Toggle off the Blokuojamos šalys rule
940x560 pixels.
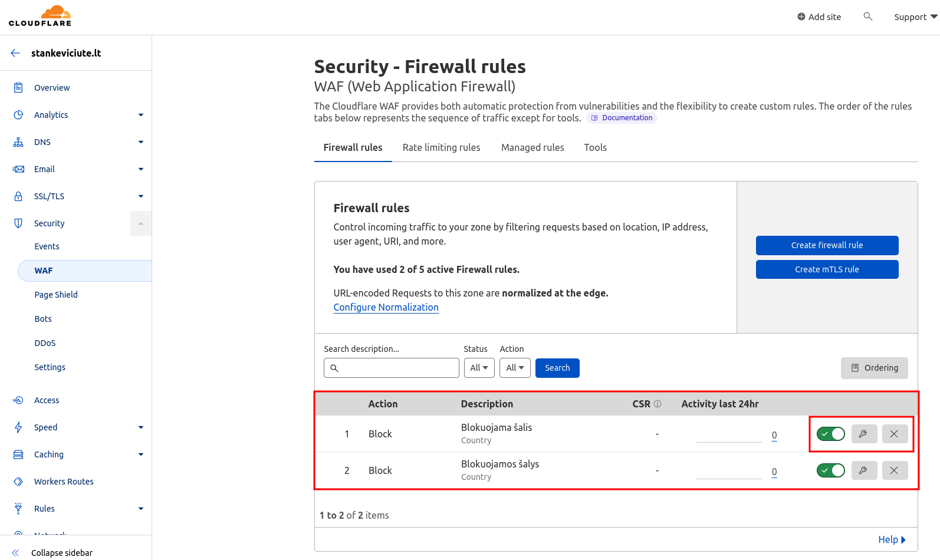tap(830, 470)
